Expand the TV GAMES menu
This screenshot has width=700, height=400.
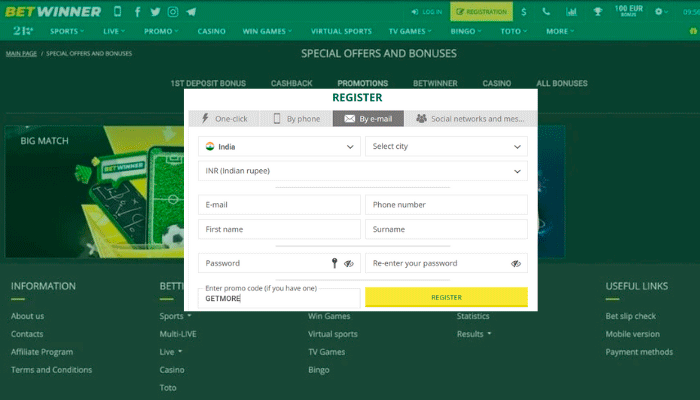(410, 31)
